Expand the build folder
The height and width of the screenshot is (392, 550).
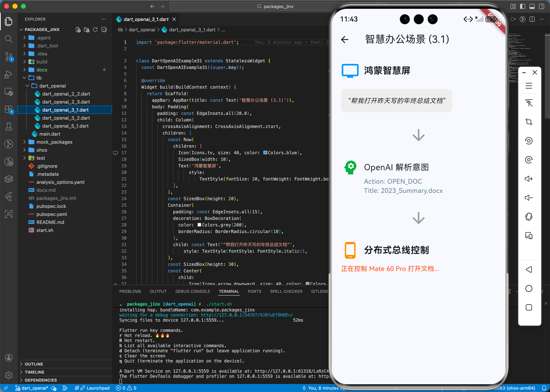[x=65, y=62]
